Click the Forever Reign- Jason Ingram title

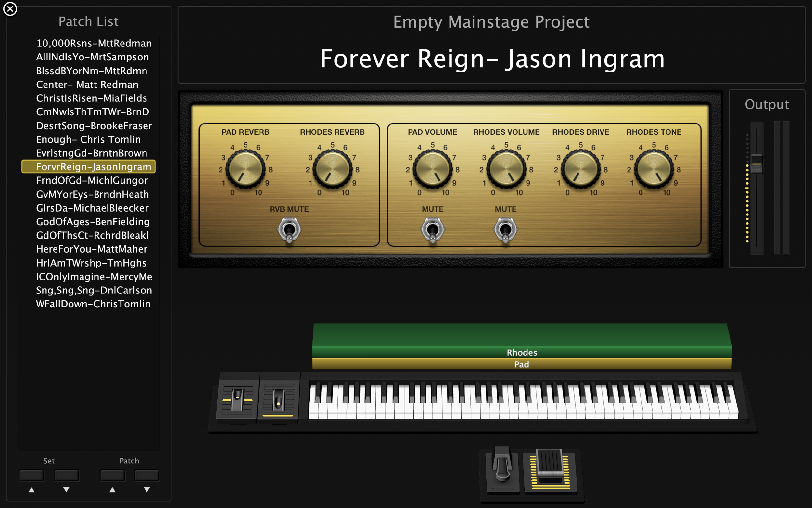click(492, 59)
